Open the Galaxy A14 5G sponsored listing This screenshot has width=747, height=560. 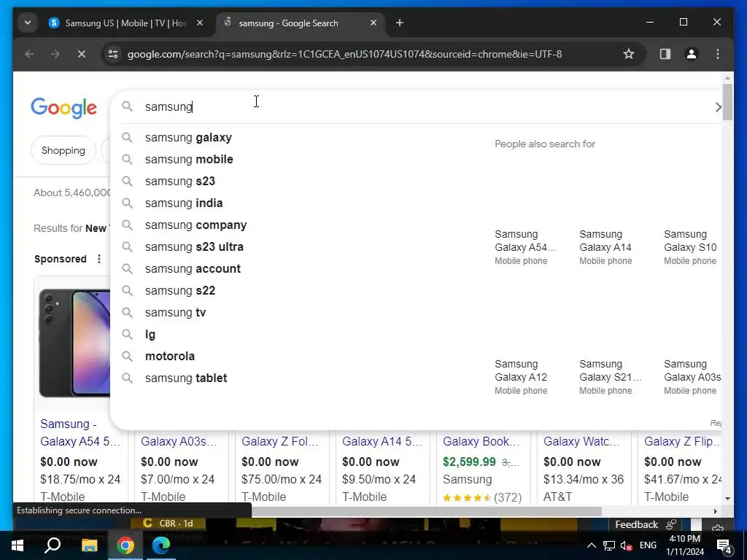[x=382, y=441]
